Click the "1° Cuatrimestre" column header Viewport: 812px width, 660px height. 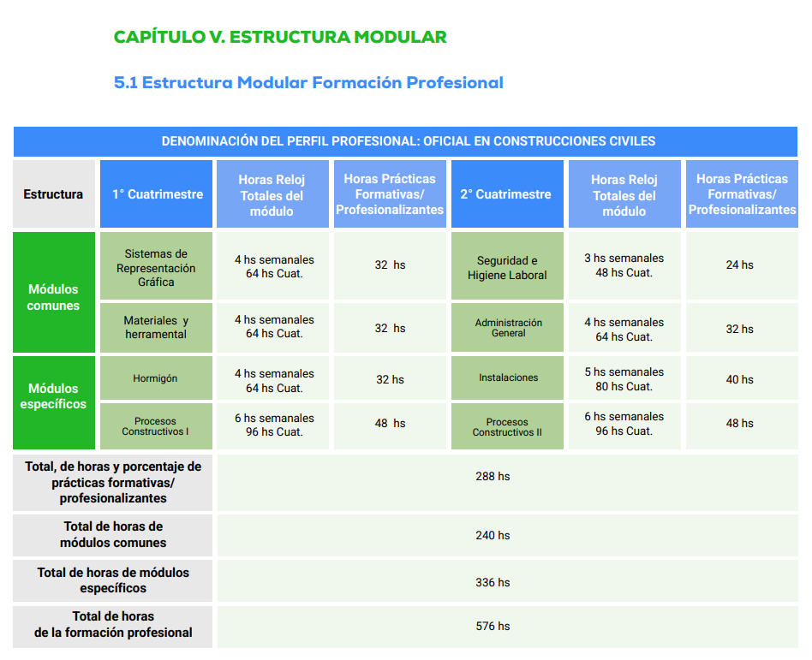pyautogui.click(x=157, y=194)
